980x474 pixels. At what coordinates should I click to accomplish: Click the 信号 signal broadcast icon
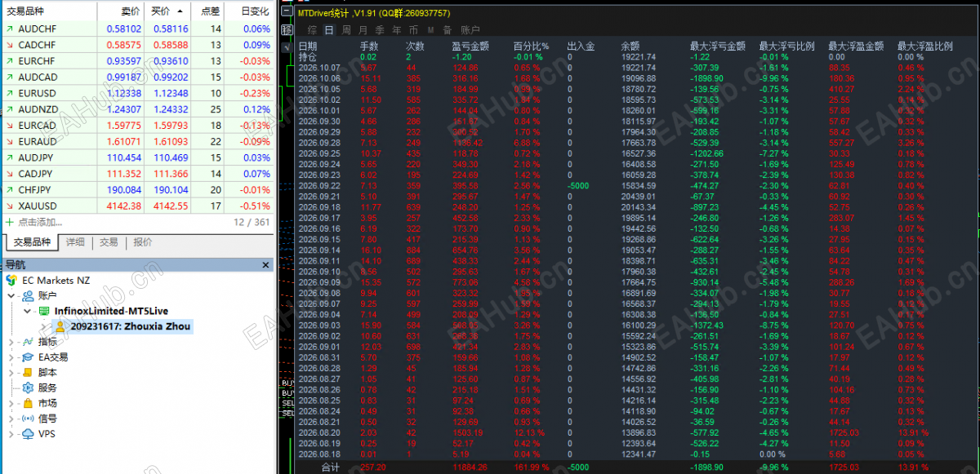tap(29, 419)
